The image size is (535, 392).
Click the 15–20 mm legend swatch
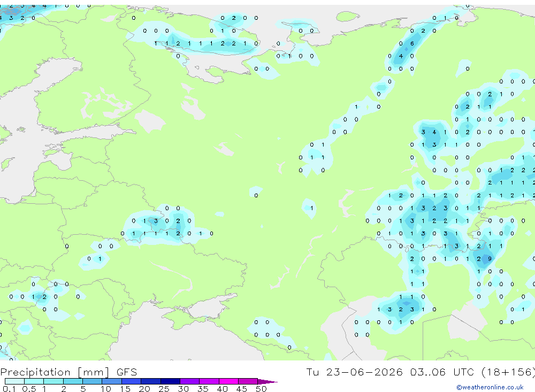pos(132,381)
